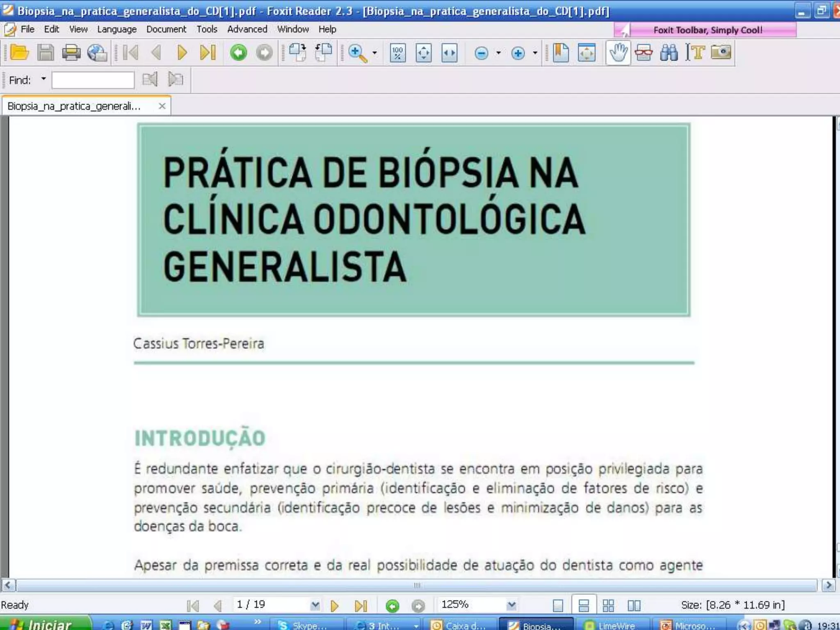Enable Continuous page layout mode
840x630 pixels.
583,605
